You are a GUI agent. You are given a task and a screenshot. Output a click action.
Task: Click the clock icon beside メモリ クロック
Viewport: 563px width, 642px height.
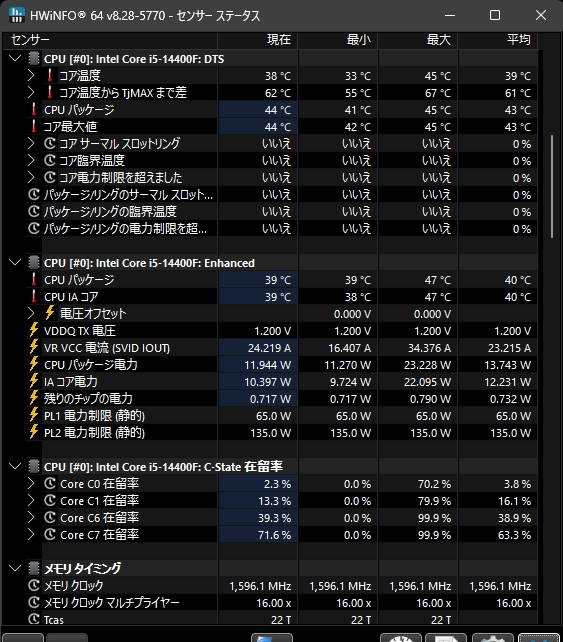click(34, 585)
